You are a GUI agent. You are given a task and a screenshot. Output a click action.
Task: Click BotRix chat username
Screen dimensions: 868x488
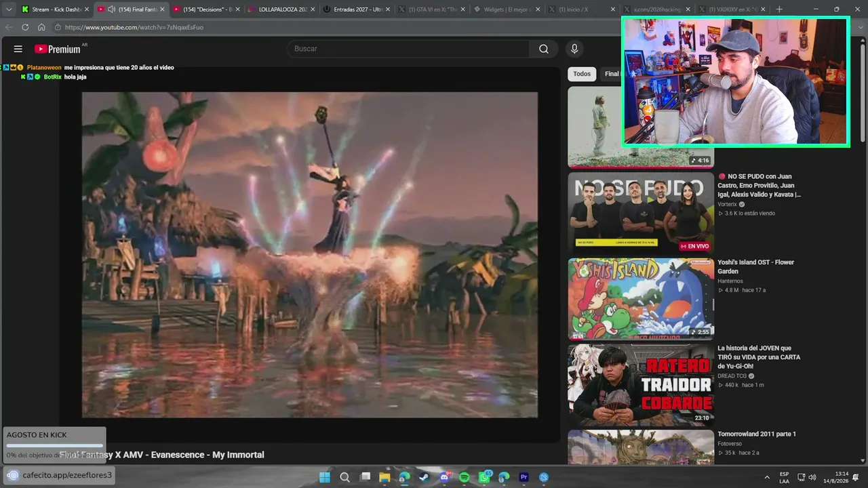[x=53, y=77]
